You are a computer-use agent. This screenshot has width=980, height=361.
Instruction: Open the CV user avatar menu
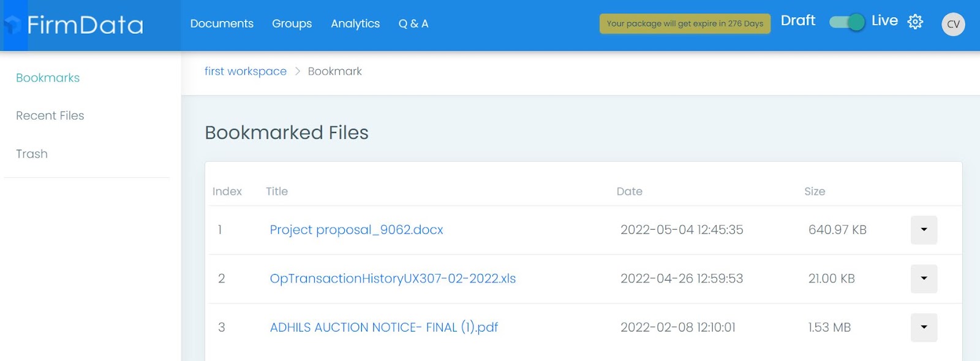pyautogui.click(x=953, y=25)
